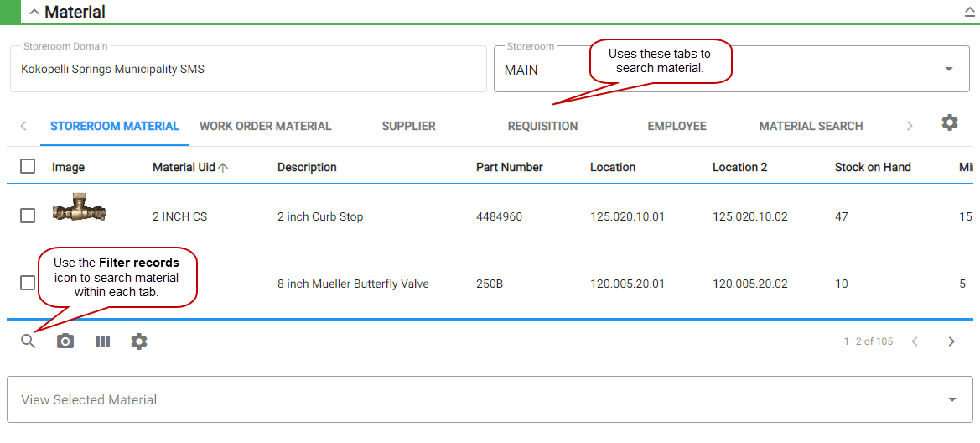The image size is (980, 443).
Task: Select the 2 INCH CS row checkbox
Action: click(x=28, y=216)
